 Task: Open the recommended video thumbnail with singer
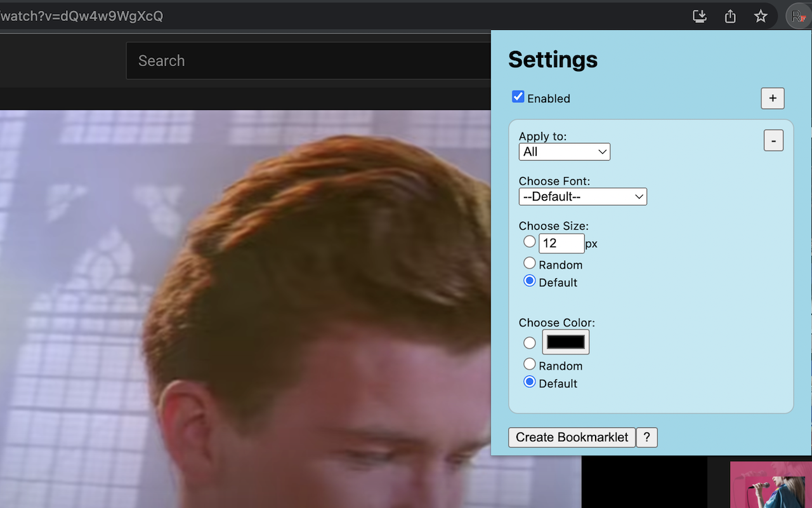click(x=771, y=485)
